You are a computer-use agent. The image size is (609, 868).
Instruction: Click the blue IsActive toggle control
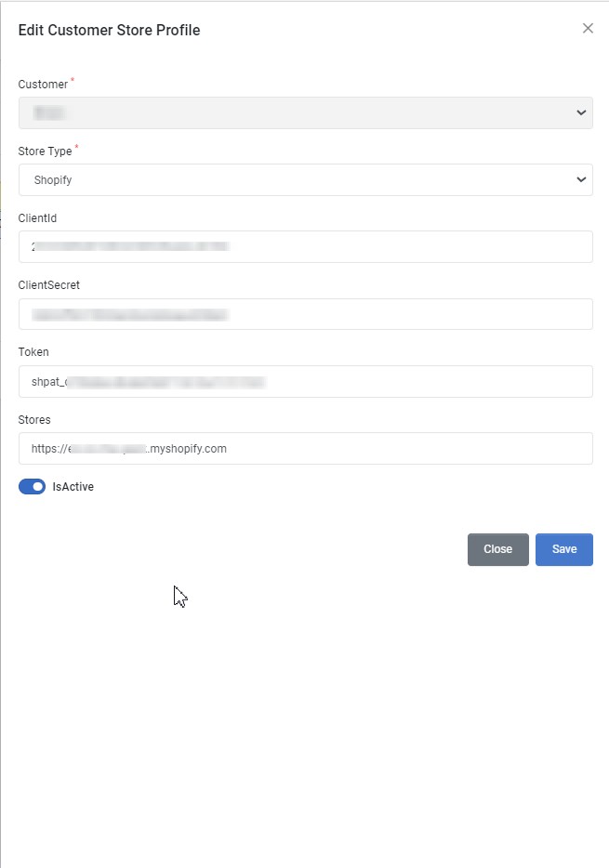pyautogui.click(x=32, y=486)
